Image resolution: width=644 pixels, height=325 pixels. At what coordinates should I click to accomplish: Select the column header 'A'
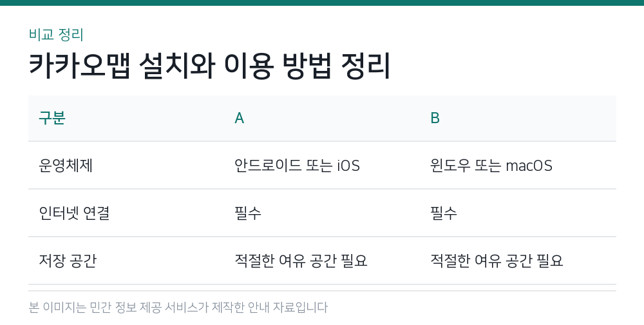click(240, 118)
